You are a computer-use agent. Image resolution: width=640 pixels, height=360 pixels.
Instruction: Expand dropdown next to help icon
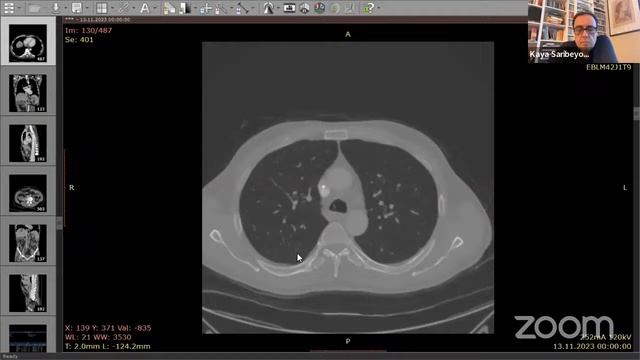[379, 8]
